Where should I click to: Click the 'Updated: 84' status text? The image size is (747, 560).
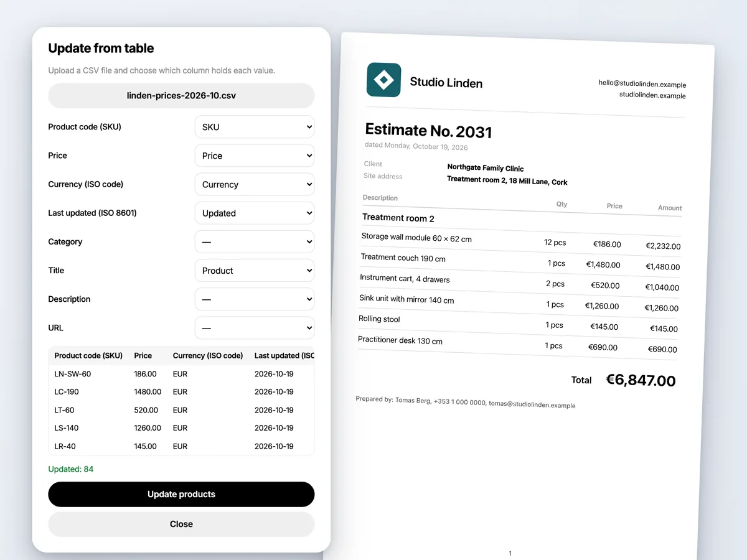(x=71, y=469)
